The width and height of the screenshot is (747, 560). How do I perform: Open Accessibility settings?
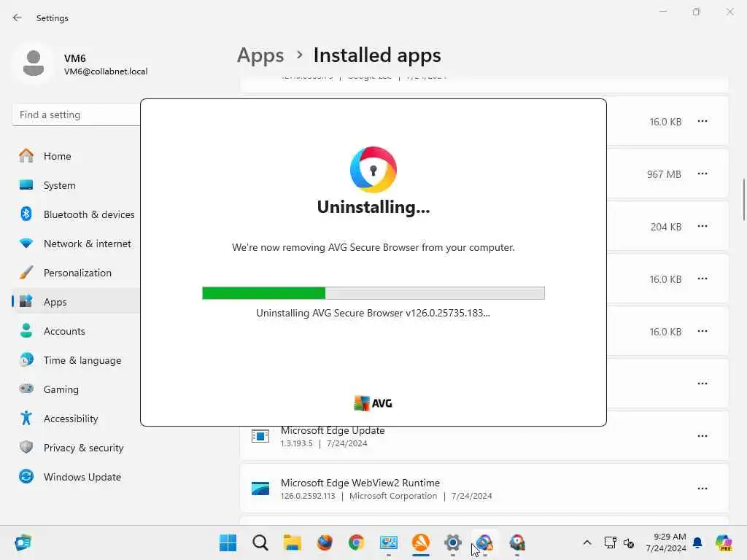coord(76,419)
